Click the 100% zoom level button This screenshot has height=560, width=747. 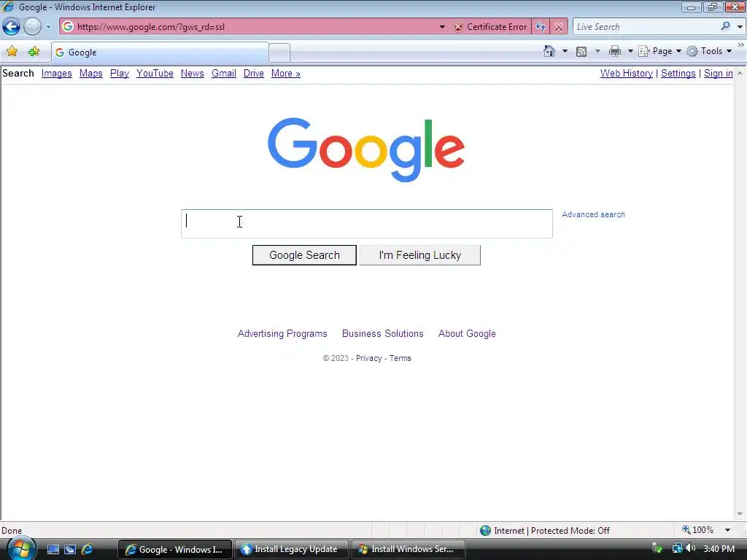click(698, 530)
